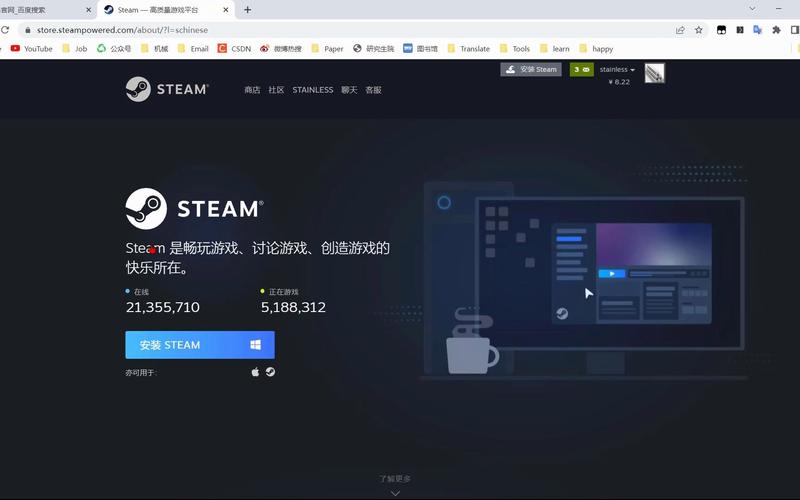Open the Tools bookmark folder
This screenshot has height=500, width=800.
(x=515, y=48)
